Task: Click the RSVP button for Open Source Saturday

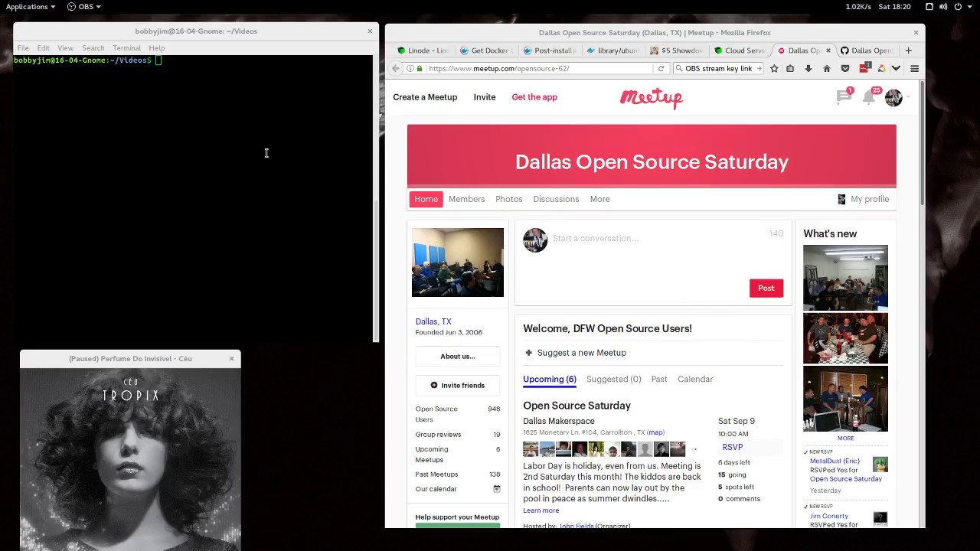Action: click(732, 447)
